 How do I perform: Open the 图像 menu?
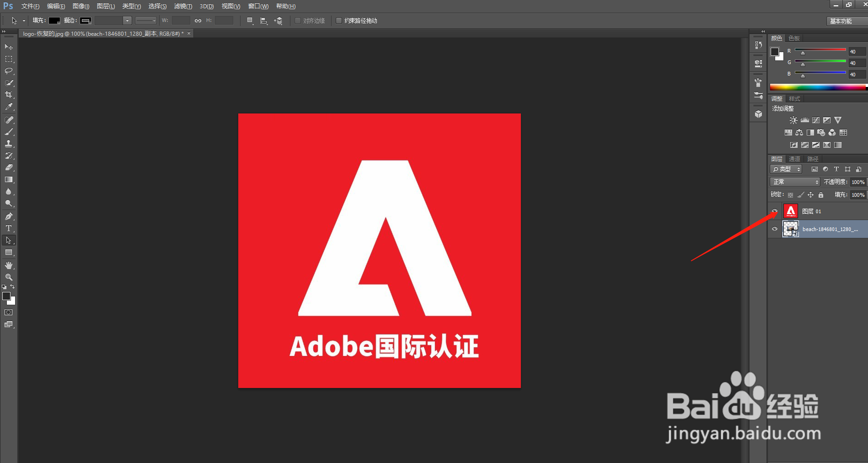(81, 6)
